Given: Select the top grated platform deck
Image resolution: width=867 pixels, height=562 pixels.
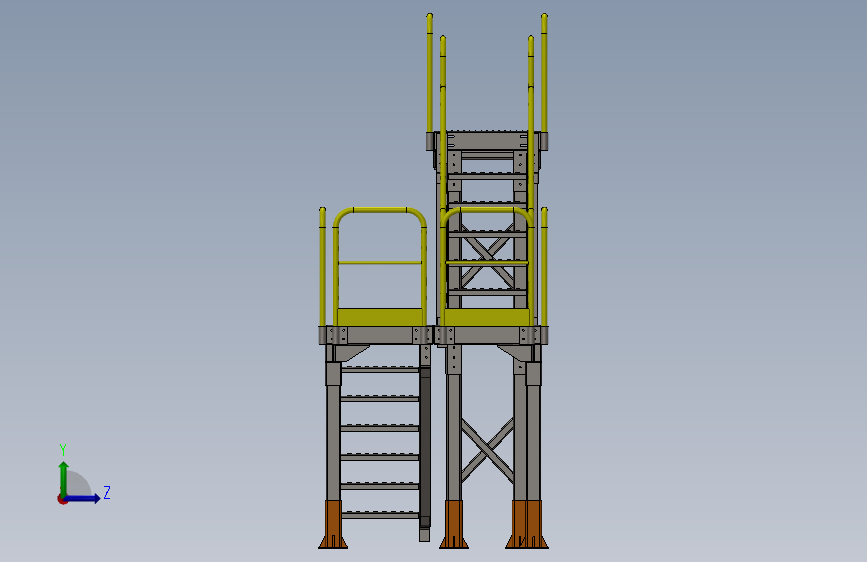Looking at the screenshot, I should tap(487, 140).
